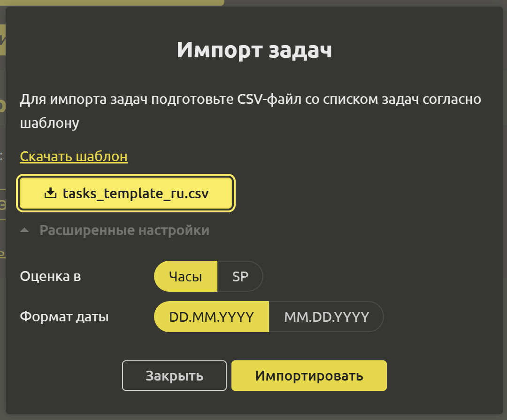
Task: Click the yellow bar above the dialog
Action: (112, 2)
